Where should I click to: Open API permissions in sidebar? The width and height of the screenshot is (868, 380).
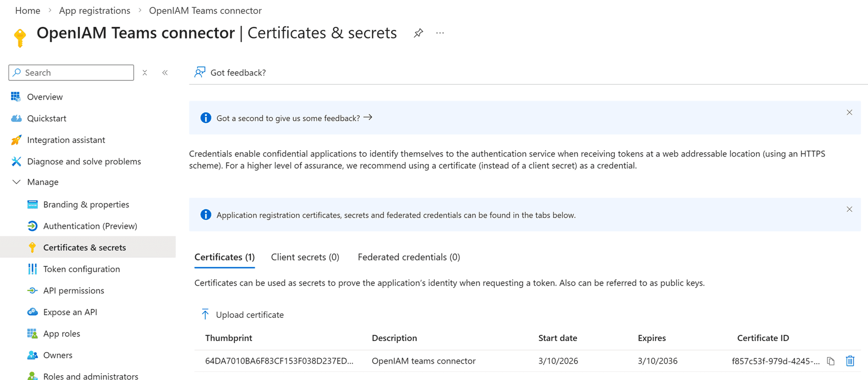[x=73, y=290]
